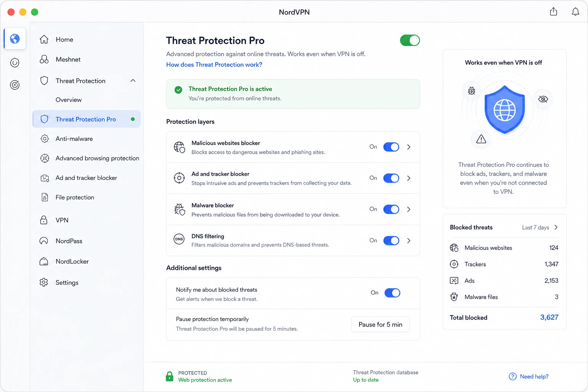Toggle Notify me about blocked threats
The image size is (588, 392).
pos(392,293)
